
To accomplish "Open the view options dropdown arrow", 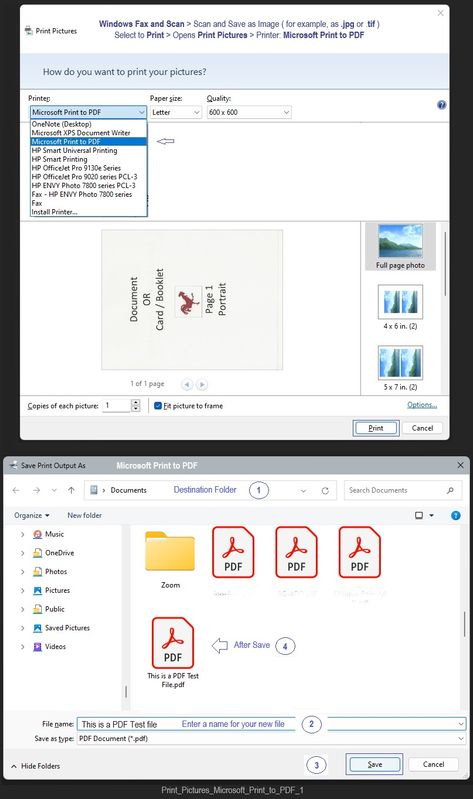I will pyautogui.click(x=432, y=516).
